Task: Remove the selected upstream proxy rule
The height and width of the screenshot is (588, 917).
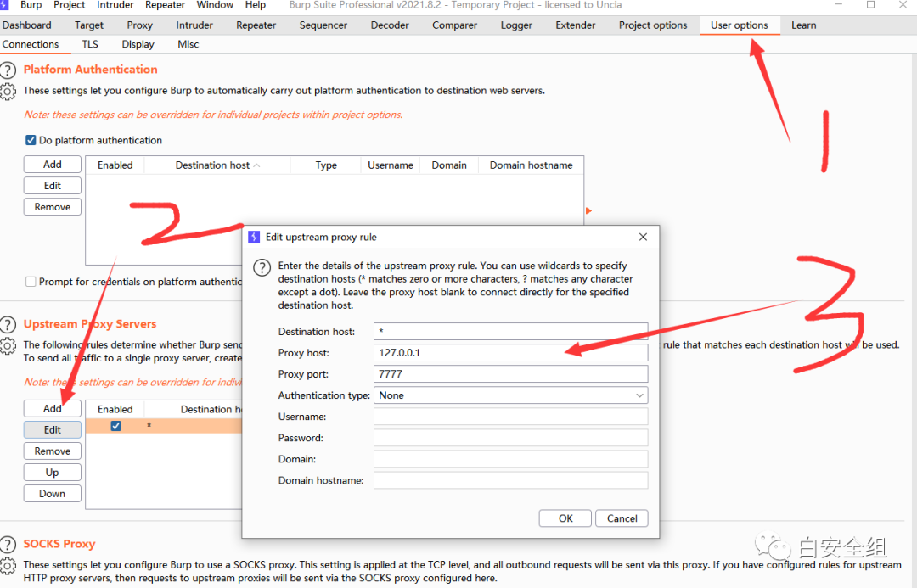Action: (52, 451)
